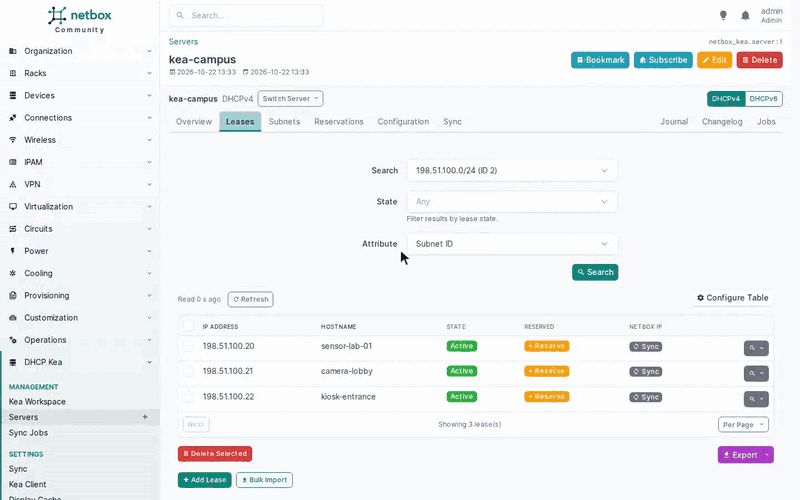The width and height of the screenshot is (800, 500).
Task: Click the Customization sidebar icon
Action: pyautogui.click(x=13, y=317)
